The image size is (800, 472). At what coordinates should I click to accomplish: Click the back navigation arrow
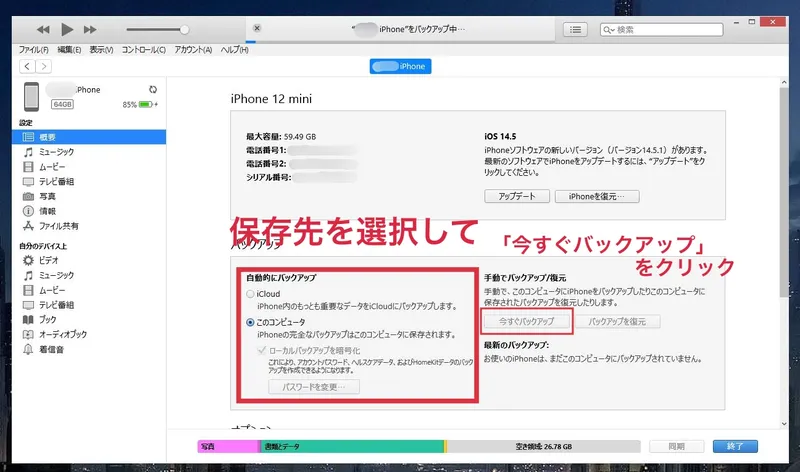click(27, 66)
